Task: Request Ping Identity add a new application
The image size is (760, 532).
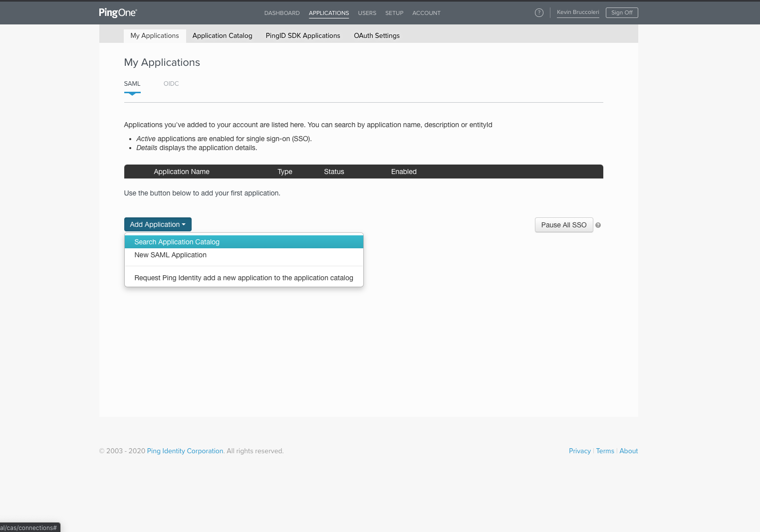Action: [x=244, y=278]
